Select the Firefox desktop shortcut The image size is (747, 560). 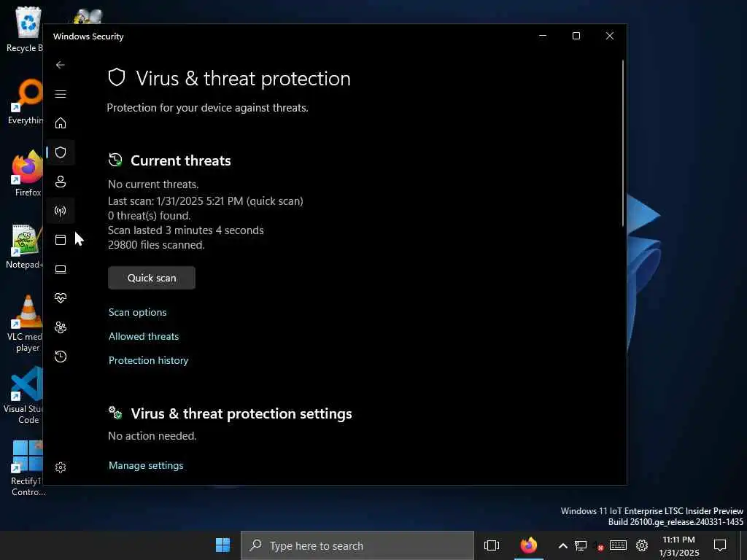(27, 174)
